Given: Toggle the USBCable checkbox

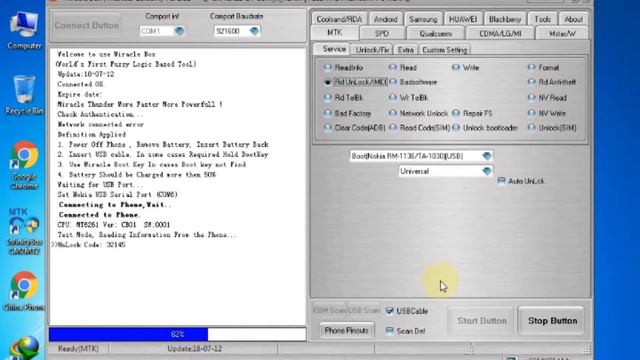Looking at the screenshot, I should (x=390, y=311).
